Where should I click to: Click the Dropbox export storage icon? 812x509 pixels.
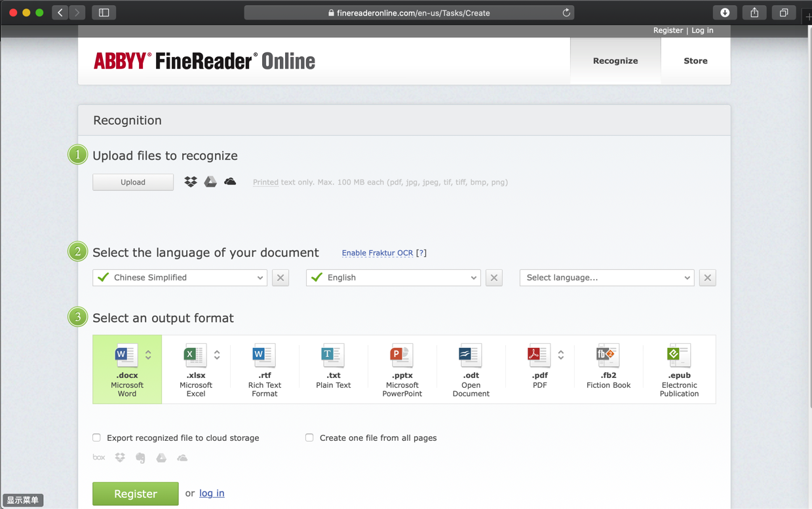coord(120,458)
